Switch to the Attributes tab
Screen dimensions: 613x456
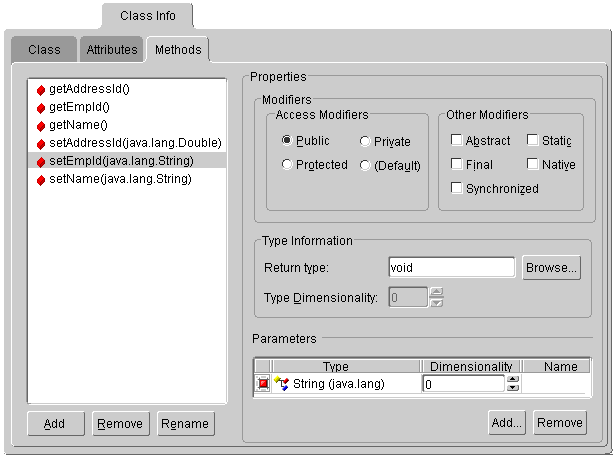pyautogui.click(x=112, y=50)
